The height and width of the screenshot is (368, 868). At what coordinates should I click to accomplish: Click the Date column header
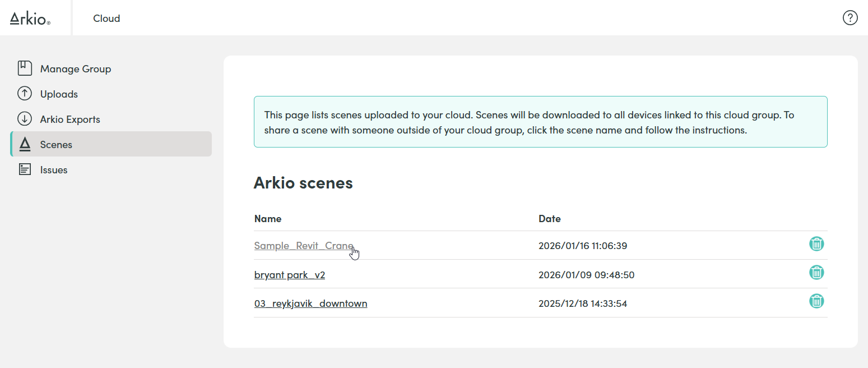[550, 219]
